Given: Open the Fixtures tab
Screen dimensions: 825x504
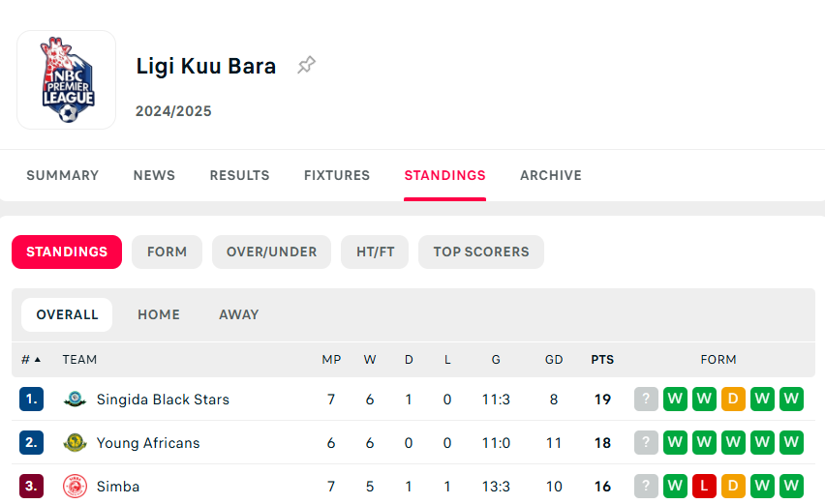Looking at the screenshot, I should [x=337, y=175].
